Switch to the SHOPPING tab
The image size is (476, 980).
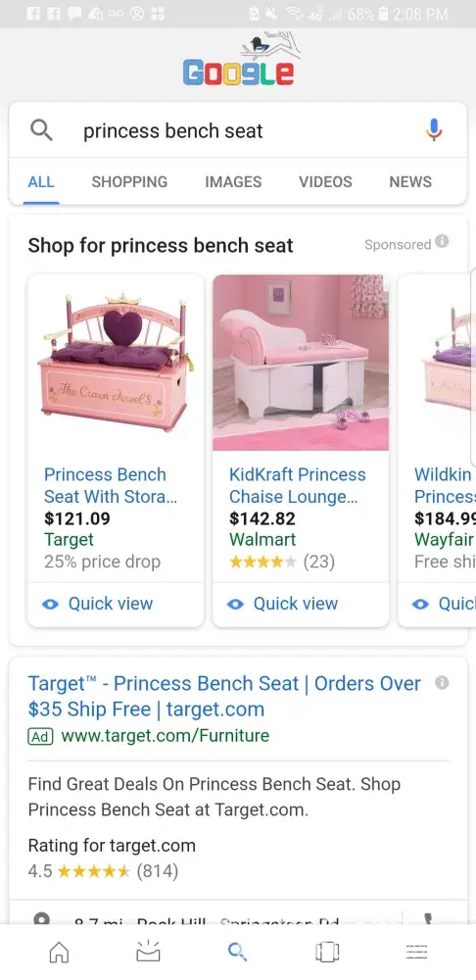[x=129, y=182]
